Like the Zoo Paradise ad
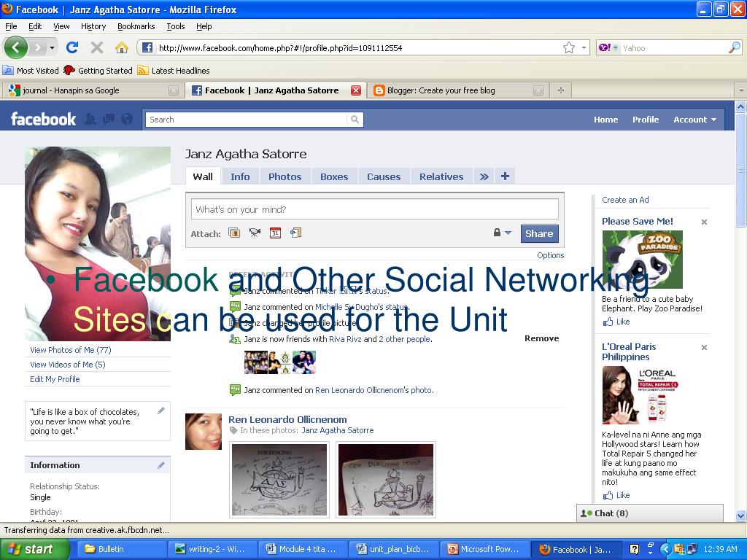Viewport: 747px width, 560px height. point(616,322)
